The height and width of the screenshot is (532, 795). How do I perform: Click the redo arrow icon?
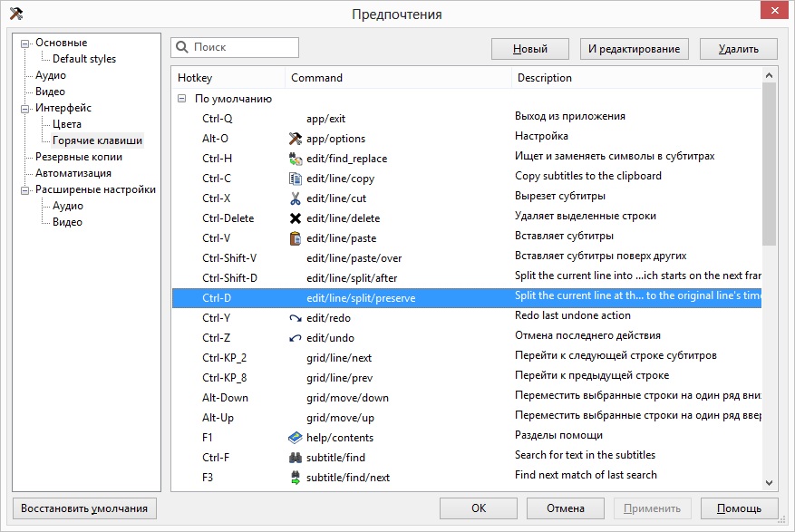click(x=295, y=318)
